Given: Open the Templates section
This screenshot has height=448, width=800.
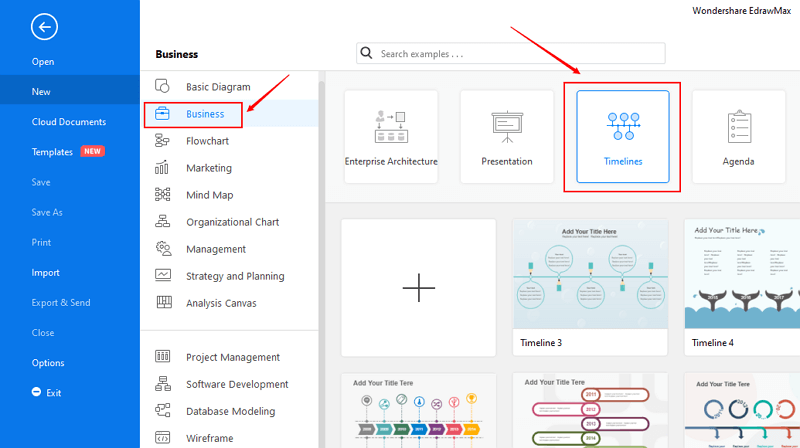Looking at the screenshot, I should [x=52, y=152].
